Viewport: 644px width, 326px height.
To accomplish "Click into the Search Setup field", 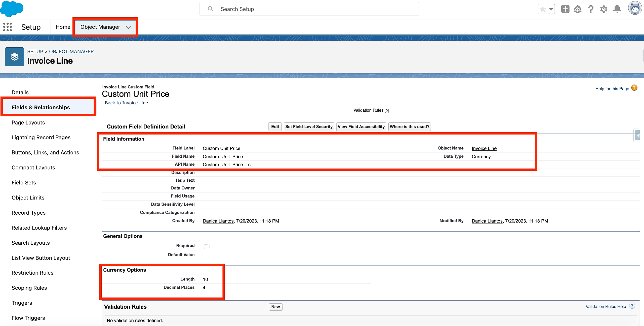I will click(x=309, y=9).
